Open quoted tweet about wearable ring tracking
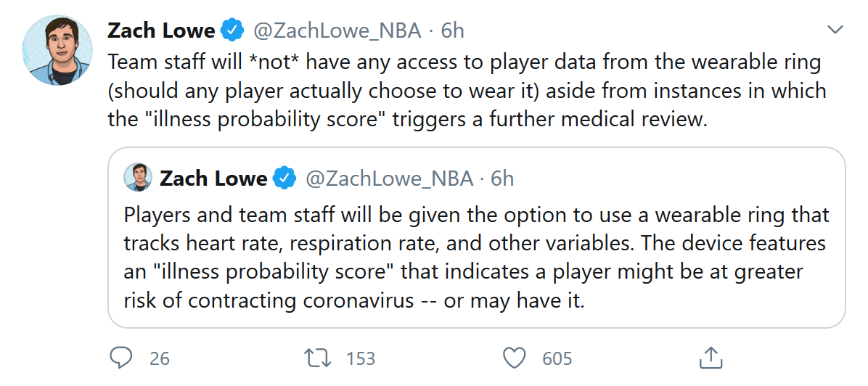Image resolution: width=868 pixels, height=386 pixels. (476, 258)
